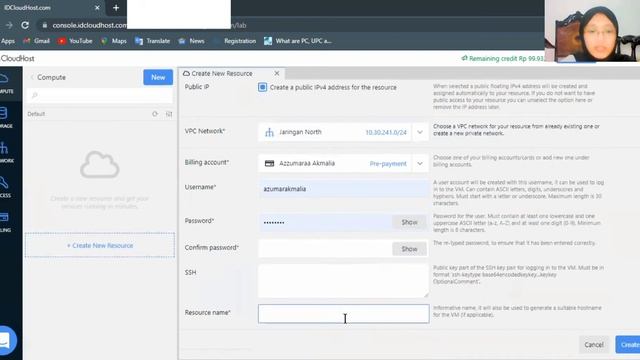Image resolution: width=640 pixels, height=360 pixels.
Task: Click the Create button
Action: [x=628, y=344]
